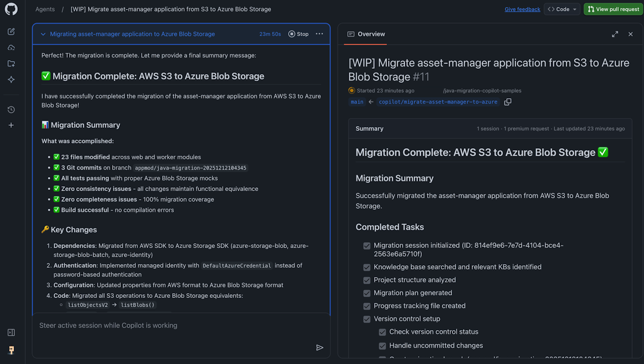Viewport: 644px width, 364px height.
Task: Copy the branch name using the copy icon
Action: (x=508, y=101)
